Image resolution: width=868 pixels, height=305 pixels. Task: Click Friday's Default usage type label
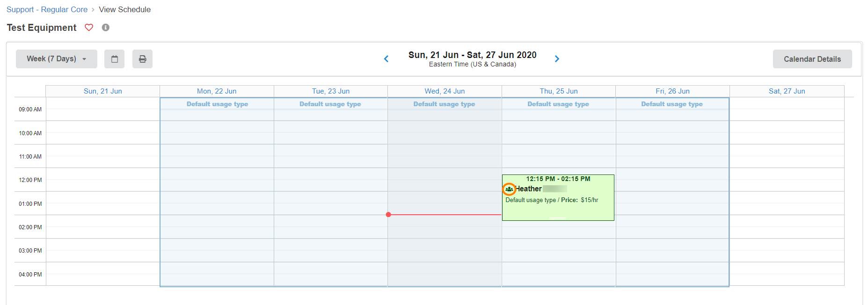tap(671, 104)
